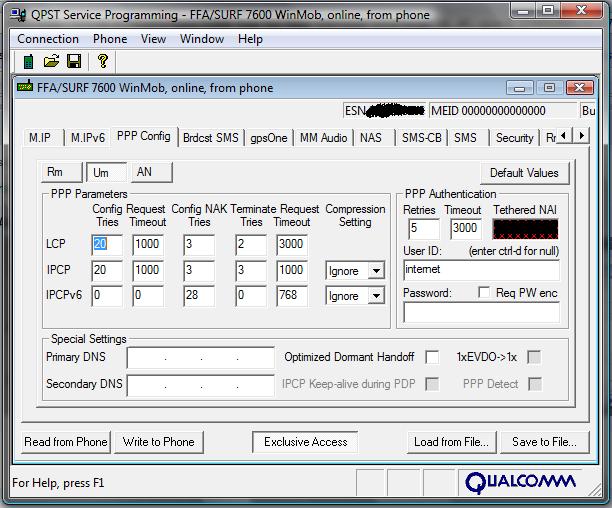Toggle Optimized Dormant Handoff checkbox
This screenshot has height=508, width=612.
(432, 357)
